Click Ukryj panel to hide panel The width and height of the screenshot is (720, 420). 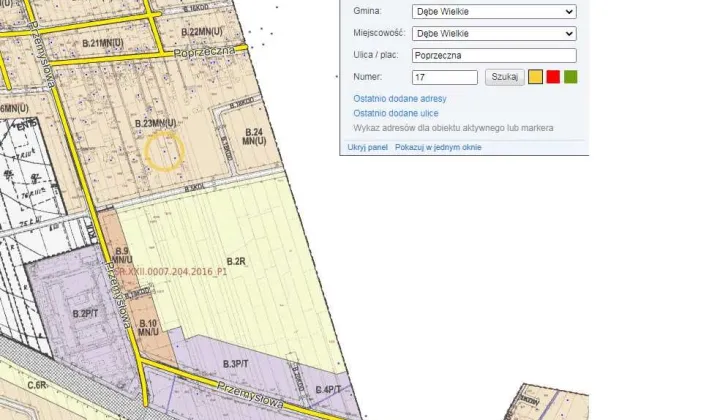(367, 147)
